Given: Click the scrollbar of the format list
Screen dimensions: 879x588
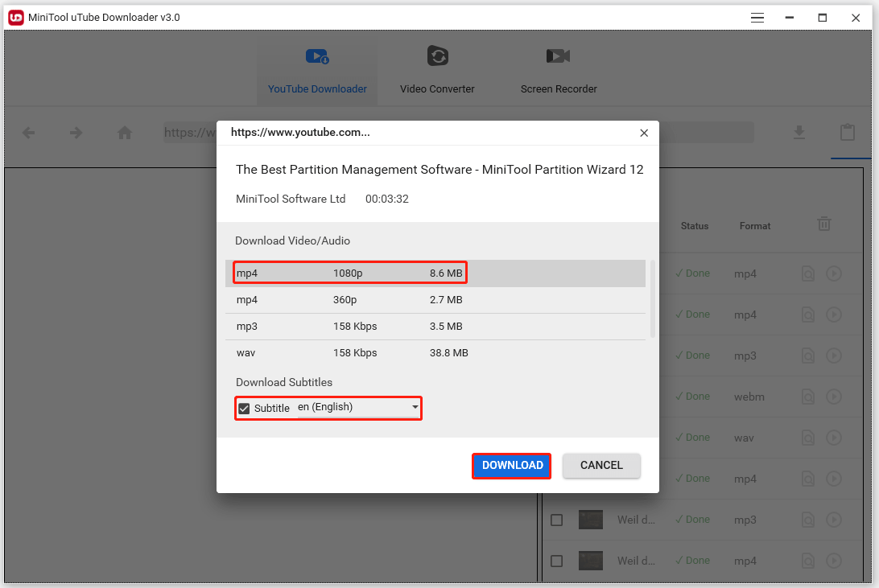Looking at the screenshot, I should (652, 299).
